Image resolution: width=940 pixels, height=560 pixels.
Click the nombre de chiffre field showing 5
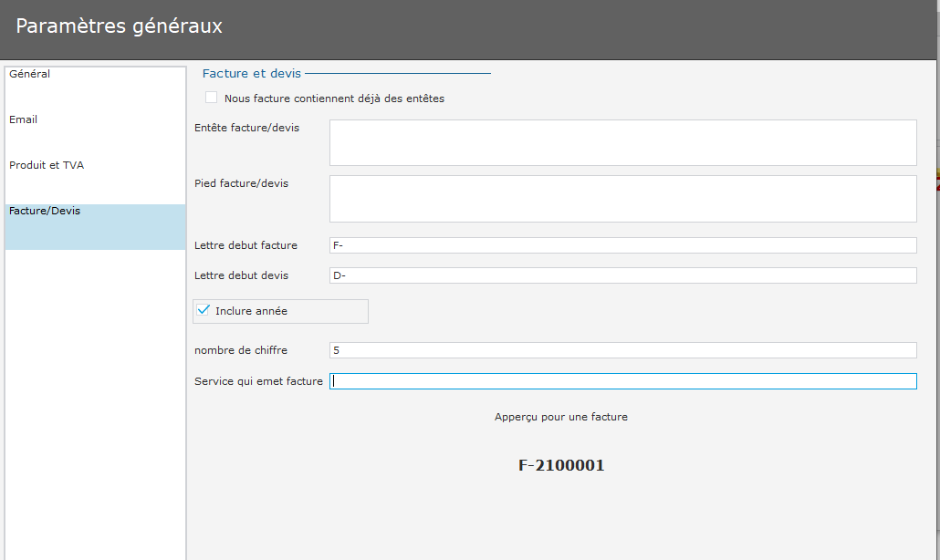(622, 350)
